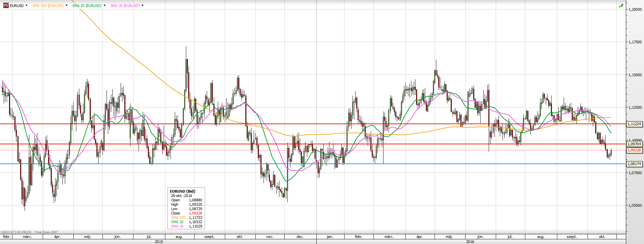This screenshot has width=644, height=244.
Task: Open the SMA 30 (EURUSD) dropdown arrow
Action: [x=143, y=5]
